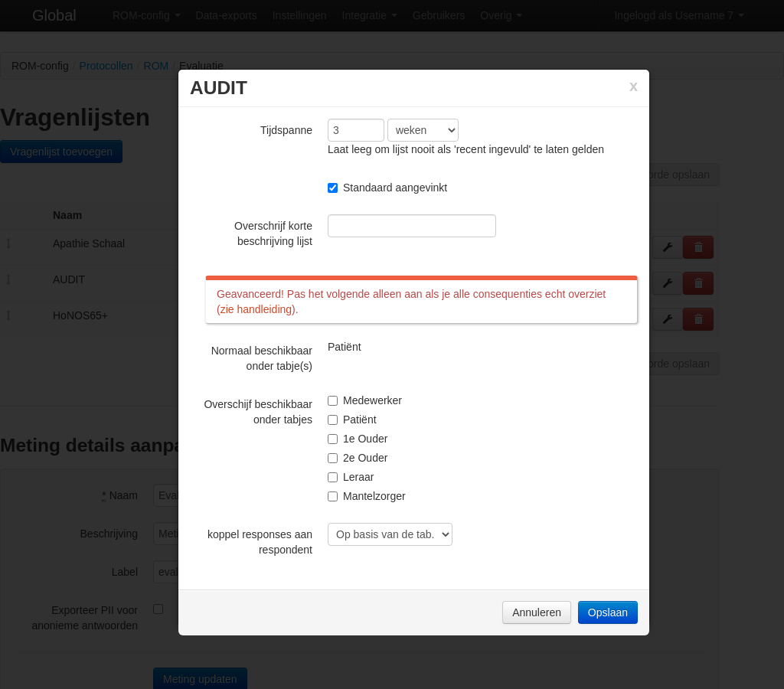The height and width of the screenshot is (689, 784).
Task: Click the red trash icon for HoNOS65+
Action: pyautogui.click(x=697, y=319)
